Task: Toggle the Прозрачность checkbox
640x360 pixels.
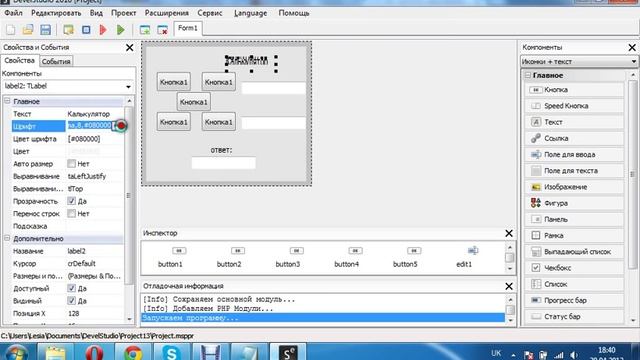Action: pos(72,201)
